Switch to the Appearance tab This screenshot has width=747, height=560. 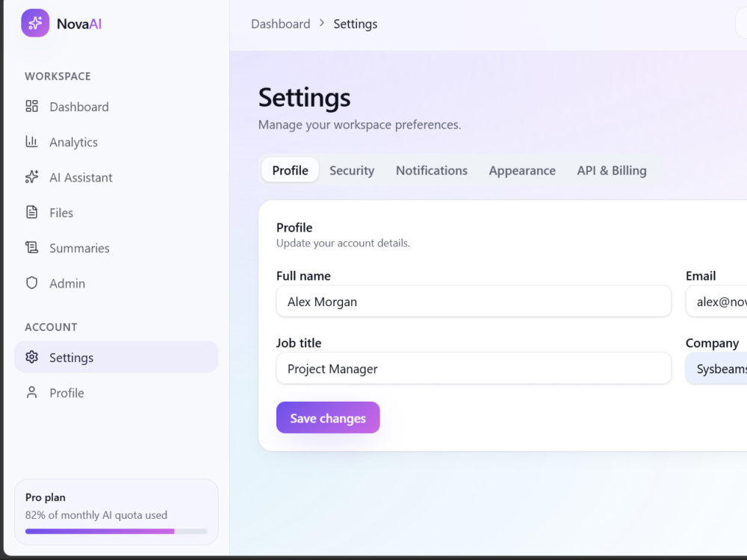pos(522,170)
